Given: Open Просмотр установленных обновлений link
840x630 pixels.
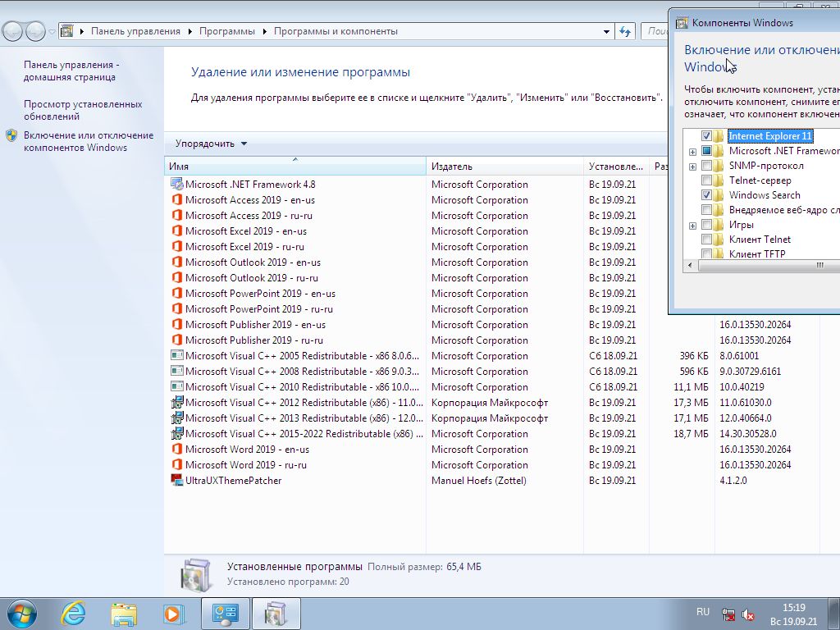Looking at the screenshot, I should 83,111.
